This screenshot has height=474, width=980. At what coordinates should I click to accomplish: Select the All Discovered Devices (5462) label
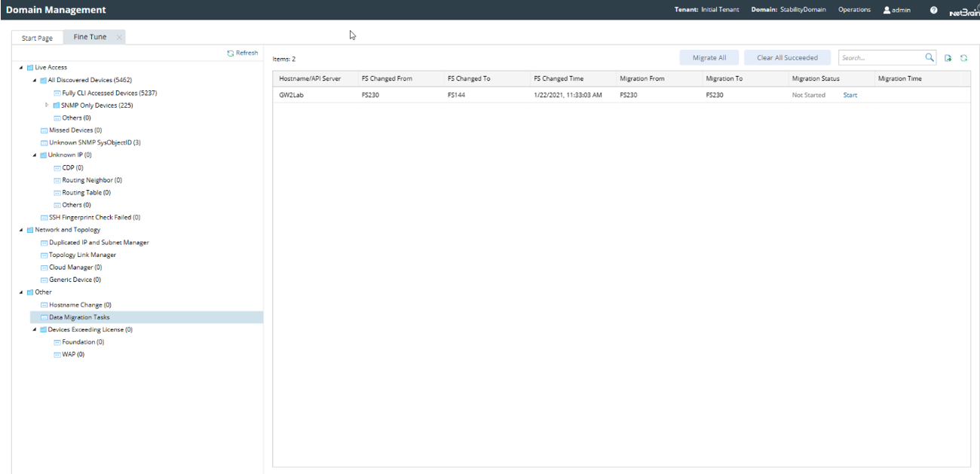(x=90, y=81)
